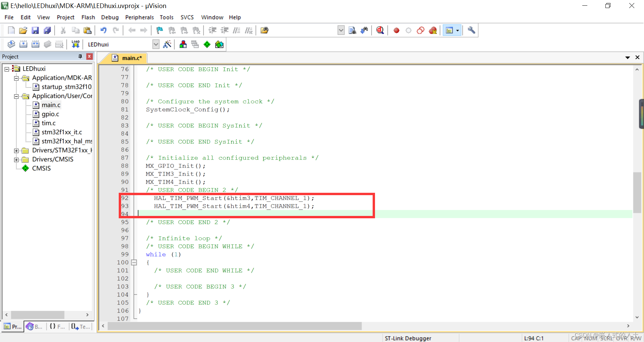Kill all breakpoints in program

433,30
